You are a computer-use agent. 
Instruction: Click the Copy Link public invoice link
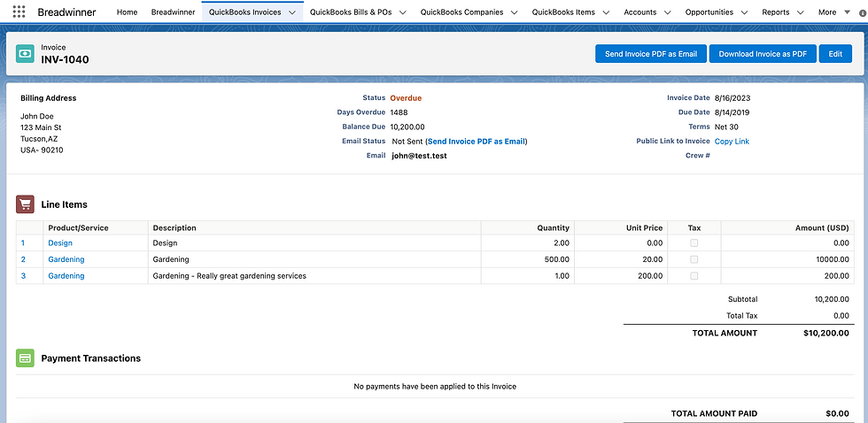tap(732, 142)
